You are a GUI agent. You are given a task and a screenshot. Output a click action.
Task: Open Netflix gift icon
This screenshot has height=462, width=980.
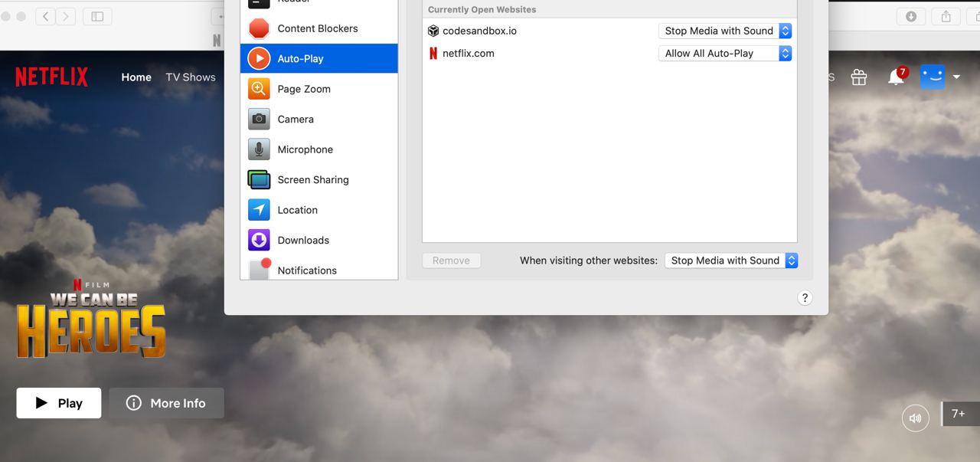point(859,77)
